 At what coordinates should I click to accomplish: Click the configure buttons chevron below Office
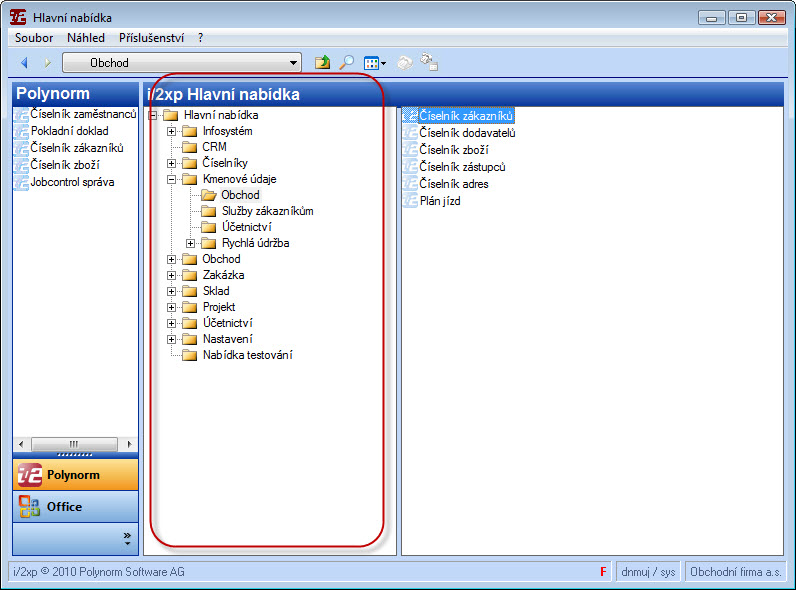click(x=127, y=539)
